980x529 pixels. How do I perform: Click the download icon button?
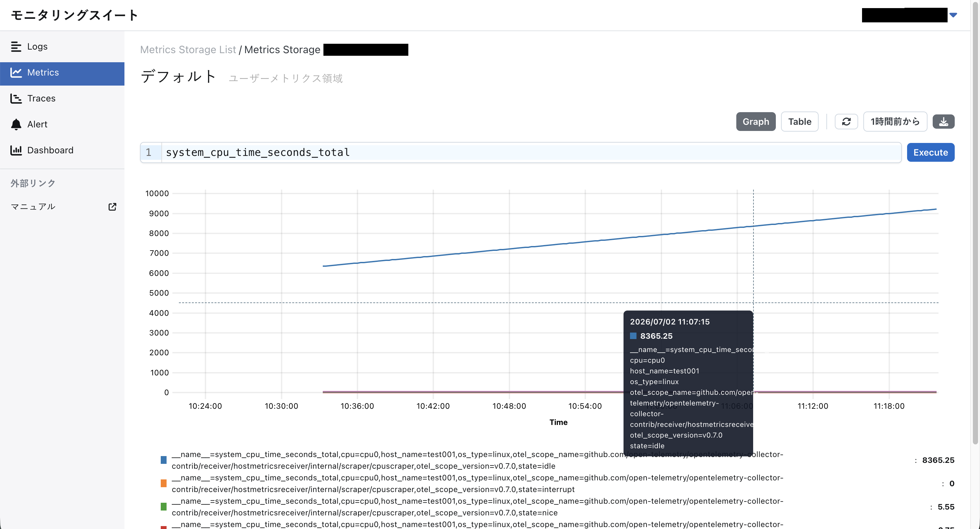943,122
